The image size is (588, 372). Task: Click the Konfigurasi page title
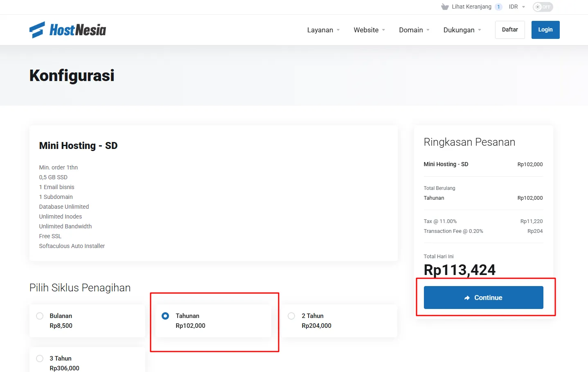pos(72,76)
